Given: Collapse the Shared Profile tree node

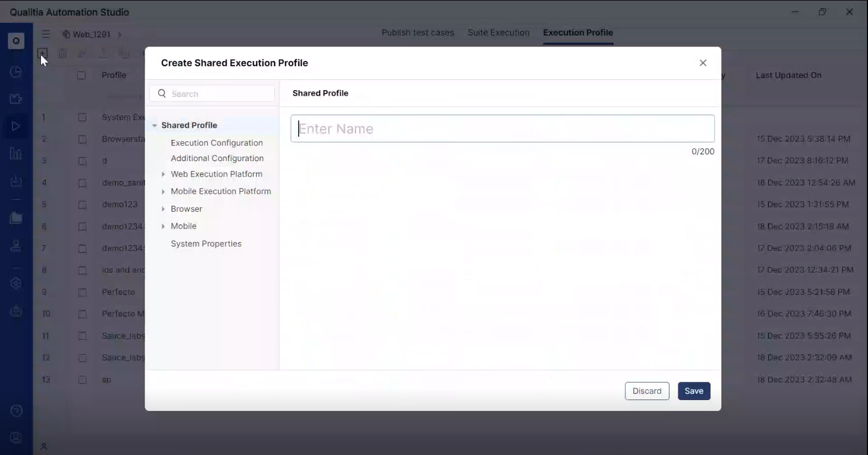Looking at the screenshot, I should [x=155, y=125].
